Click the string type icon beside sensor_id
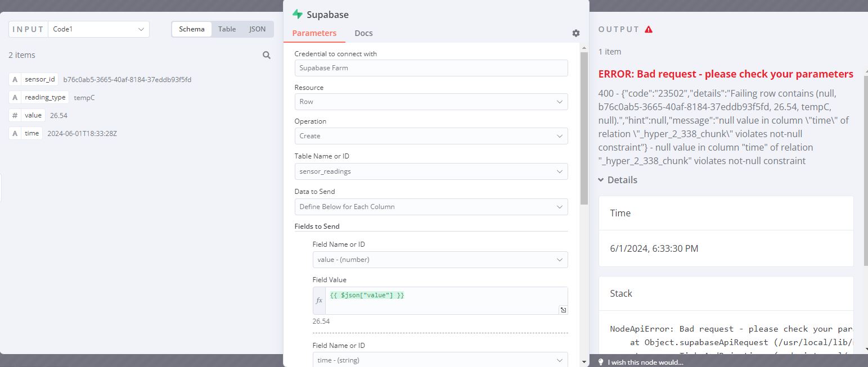 pos(15,80)
